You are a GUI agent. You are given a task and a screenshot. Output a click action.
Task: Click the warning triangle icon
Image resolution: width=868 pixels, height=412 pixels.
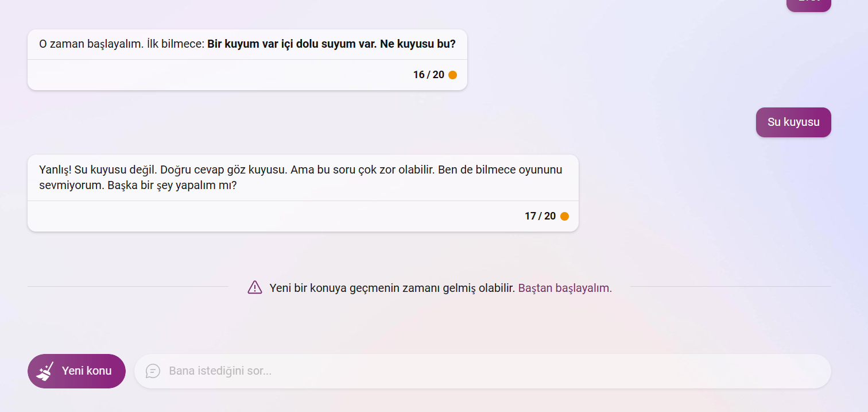255,287
